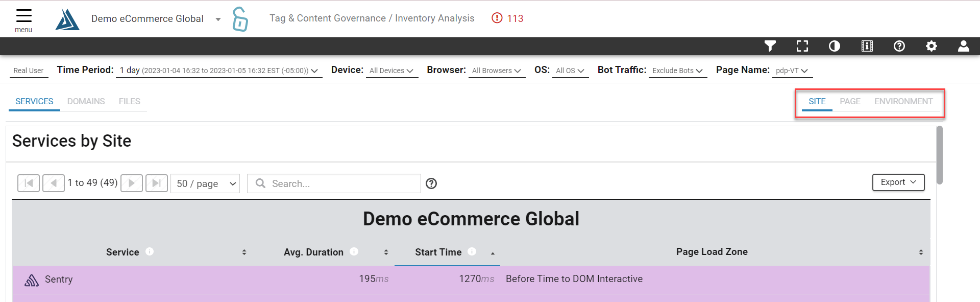This screenshot has height=302, width=980.
Task: Open the Time Period dropdown
Action: [x=219, y=71]
